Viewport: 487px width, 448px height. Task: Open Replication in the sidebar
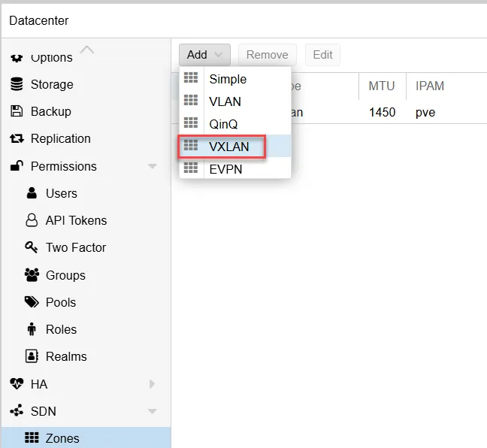point(86,138)
